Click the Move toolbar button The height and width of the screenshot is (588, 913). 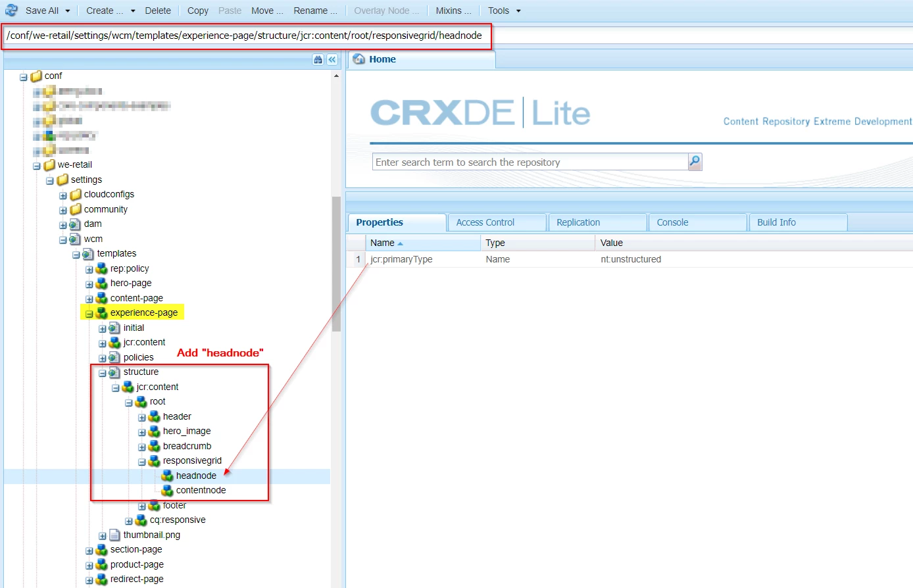267,11
